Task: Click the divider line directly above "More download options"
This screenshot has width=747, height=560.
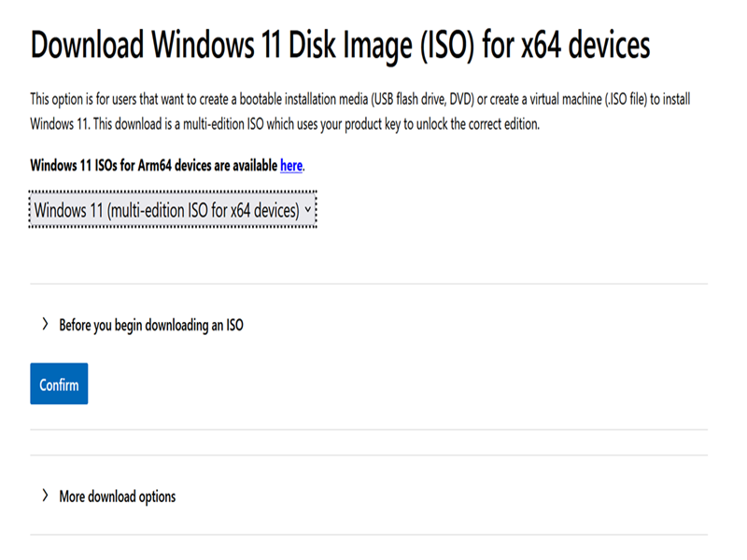Action: (369, 455)
